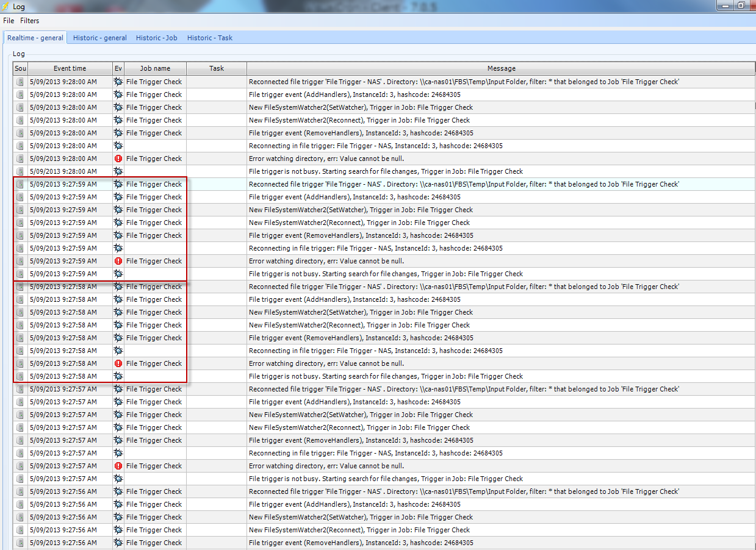Screen dimensions: 756x550
Task: Select 9:27:56 AM 'Reconnected file trigger' message row
Action: tap(464, 491)
